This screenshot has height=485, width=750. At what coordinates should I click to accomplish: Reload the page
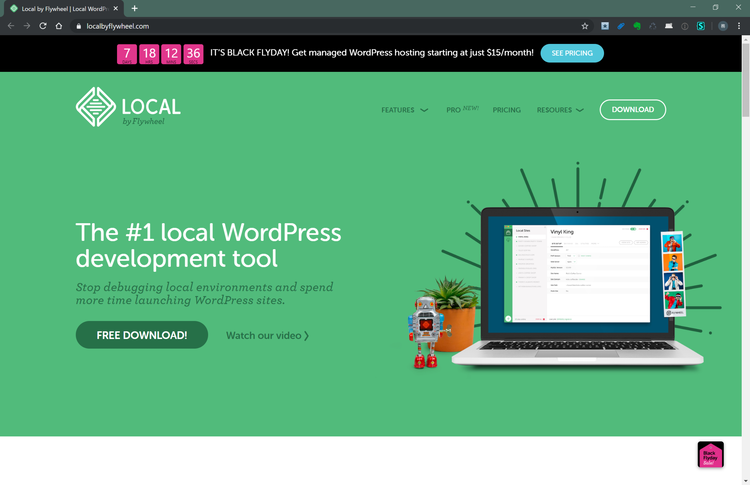[43, 26]
